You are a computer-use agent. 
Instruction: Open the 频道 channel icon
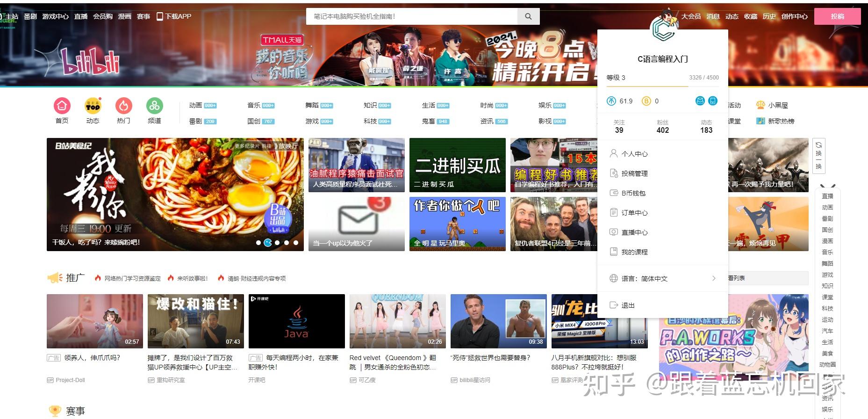coord(154,106)
